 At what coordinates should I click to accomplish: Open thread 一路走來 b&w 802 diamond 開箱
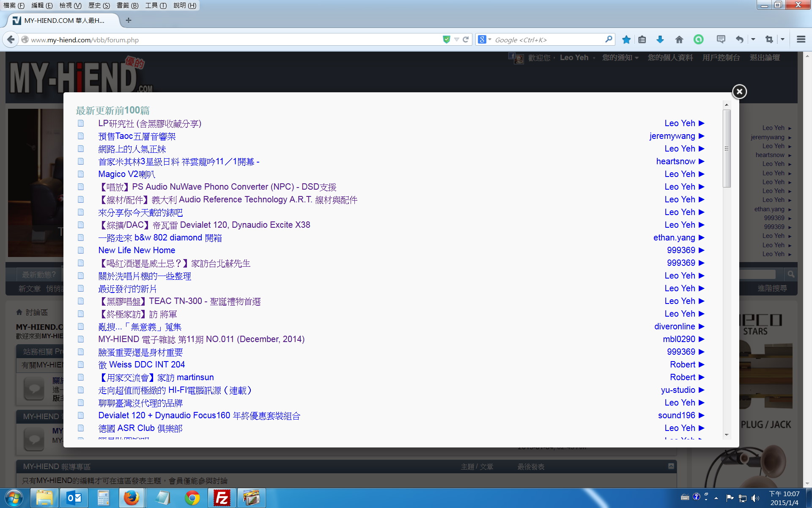point(160,237)
